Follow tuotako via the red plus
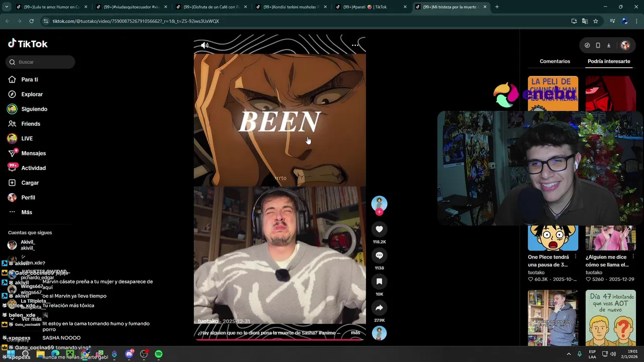The width and height of the screenshot is (644, 362). coord(379,212)
